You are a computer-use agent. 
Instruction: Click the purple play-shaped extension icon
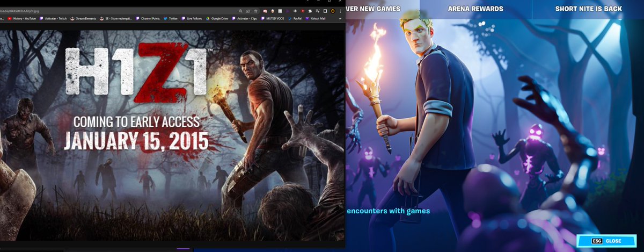[288, 11]
